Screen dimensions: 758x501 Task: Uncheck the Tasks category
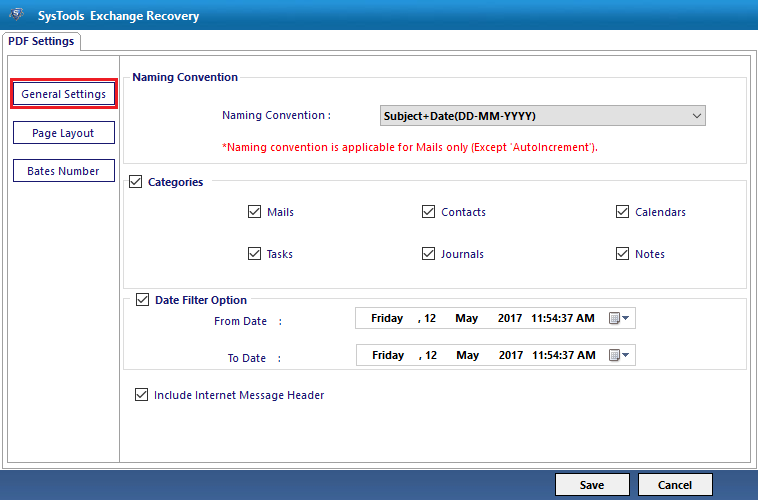coord(254,254)
